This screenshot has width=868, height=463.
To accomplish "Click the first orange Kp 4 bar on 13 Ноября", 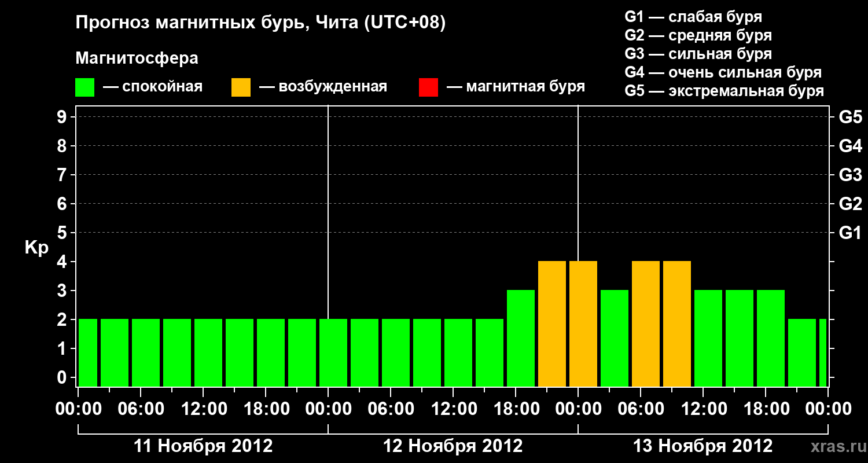I will click(x=583, y=324).
